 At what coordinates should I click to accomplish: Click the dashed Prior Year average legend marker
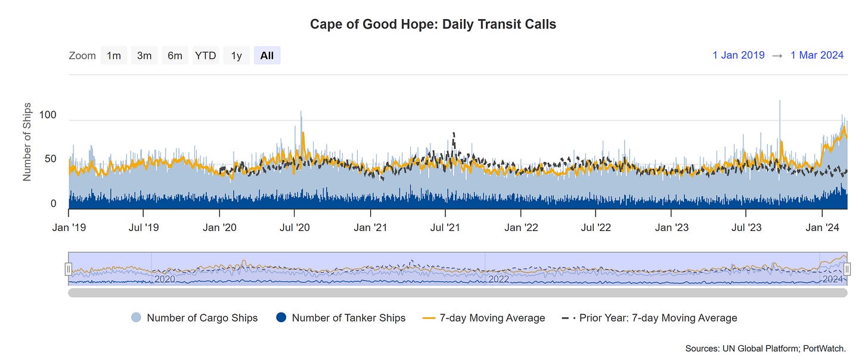(568, 318)
